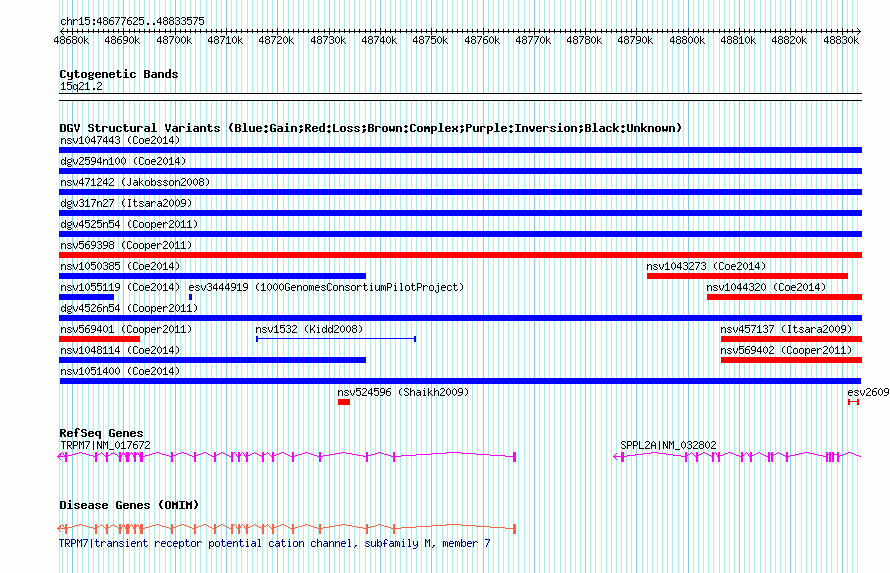The height and width of the screenshot is (573, 890).
Task: Open TRPM7 transient receptor potential cation channel link
Action: [275, 543]
